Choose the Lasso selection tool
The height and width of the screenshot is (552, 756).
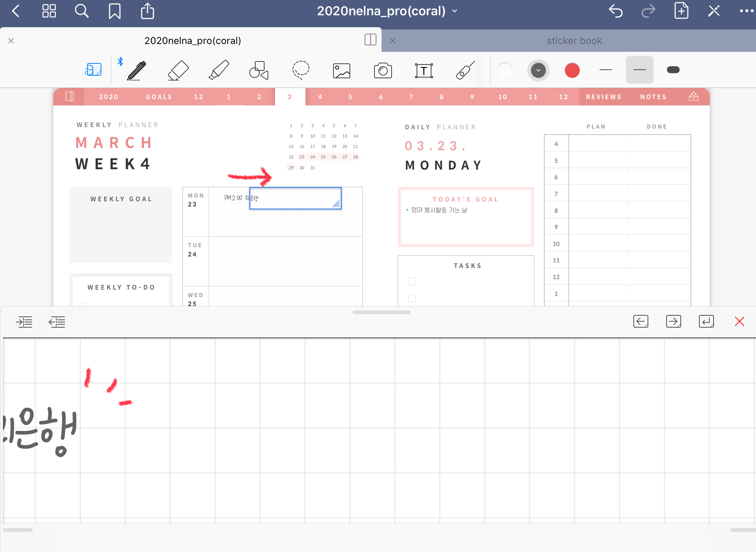pos(300,70)
